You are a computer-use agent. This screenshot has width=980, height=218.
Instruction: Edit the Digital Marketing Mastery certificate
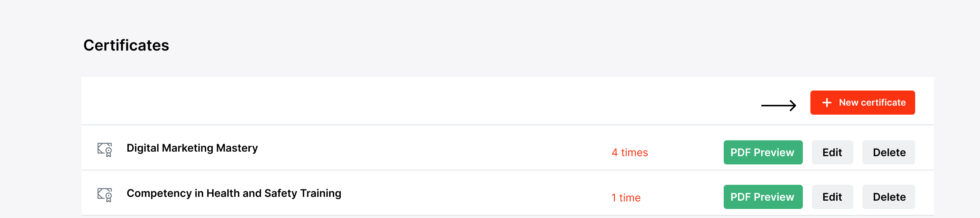click(x=832, y=152)
